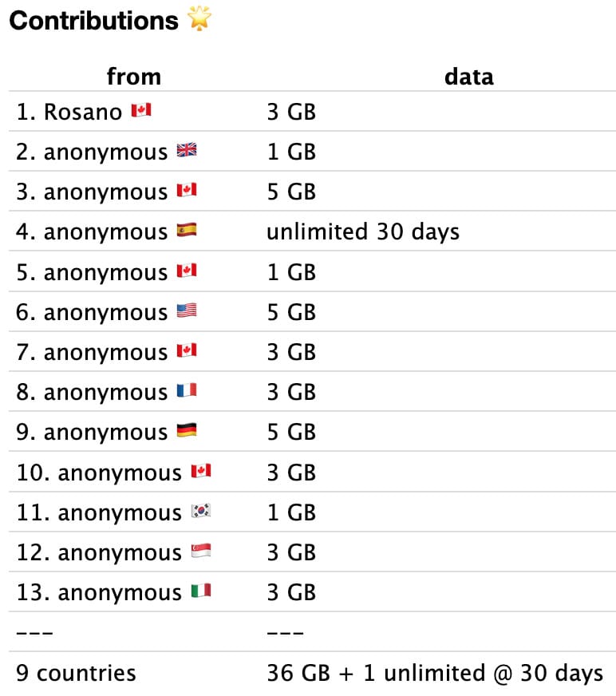
Task: Click the Canadian flag next to Rosano
Action: 141,112
